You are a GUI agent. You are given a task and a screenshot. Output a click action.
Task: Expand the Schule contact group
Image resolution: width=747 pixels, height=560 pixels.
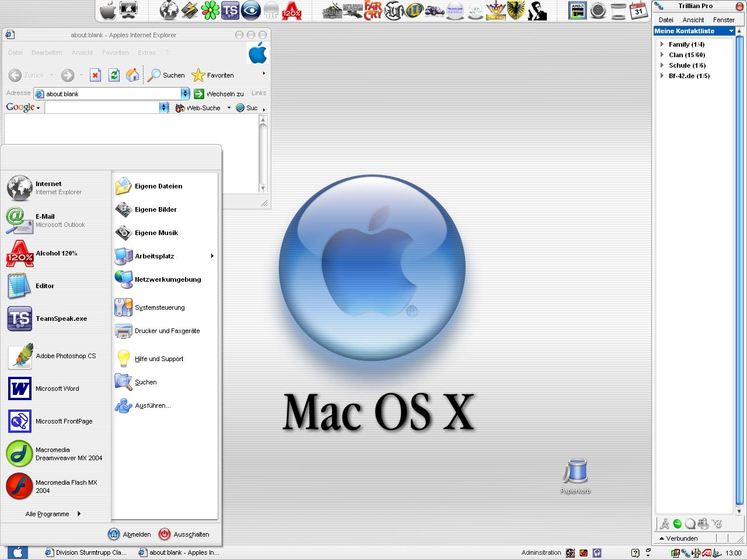click(662, 65)
